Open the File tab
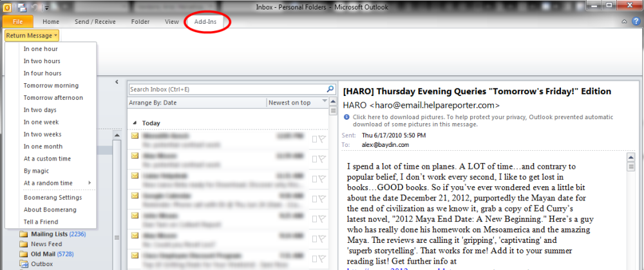This screenshot has height=270, width=644. [18, 22]
